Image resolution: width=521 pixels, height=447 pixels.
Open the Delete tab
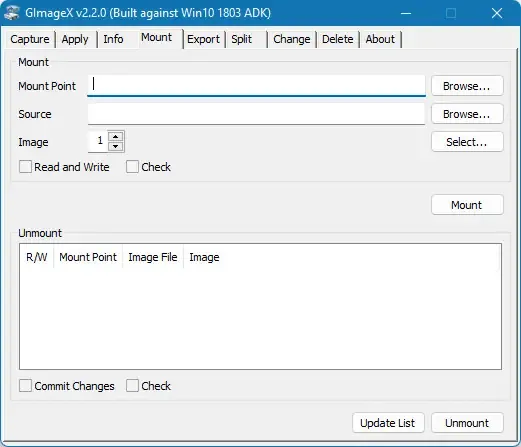click(x=338, y=39)
